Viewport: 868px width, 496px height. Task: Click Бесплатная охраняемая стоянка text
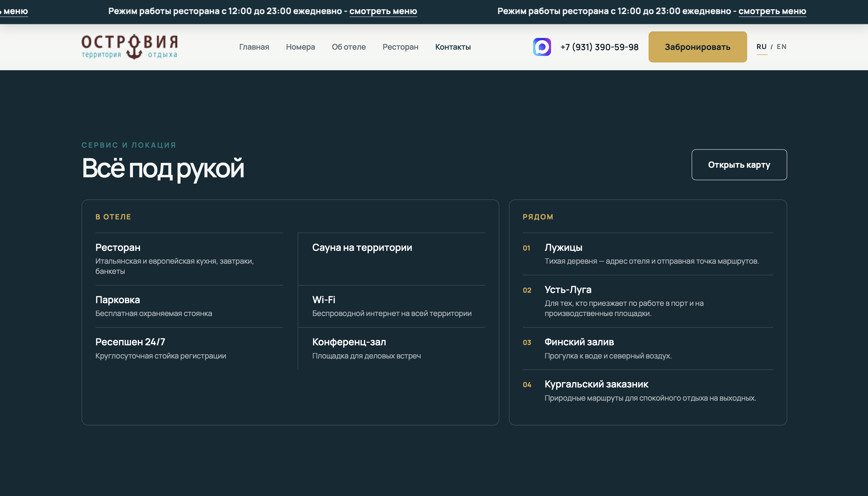[x=154, y=313]
